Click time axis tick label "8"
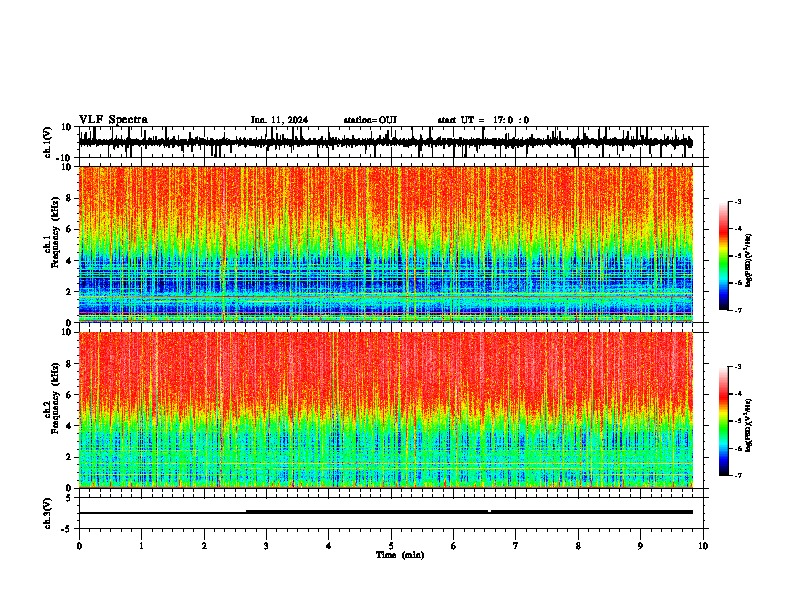792x612 pixels. click(x=578, y=546)
